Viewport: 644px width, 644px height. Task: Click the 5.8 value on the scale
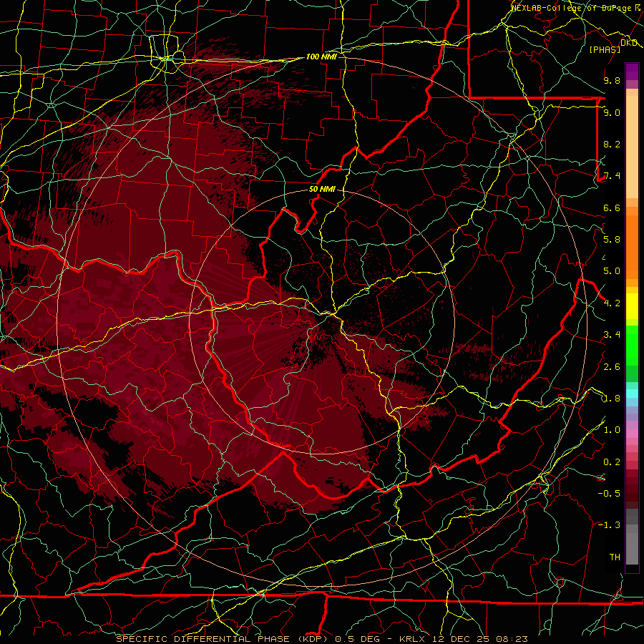click(x=612, y=240)
